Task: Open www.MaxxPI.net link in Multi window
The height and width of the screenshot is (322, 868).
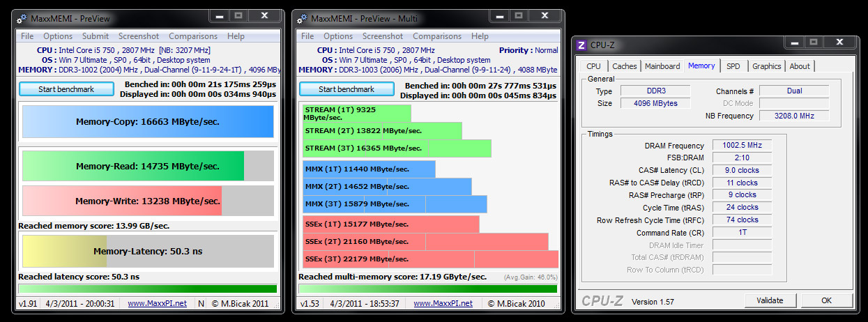Action: (x=443, y=304)
